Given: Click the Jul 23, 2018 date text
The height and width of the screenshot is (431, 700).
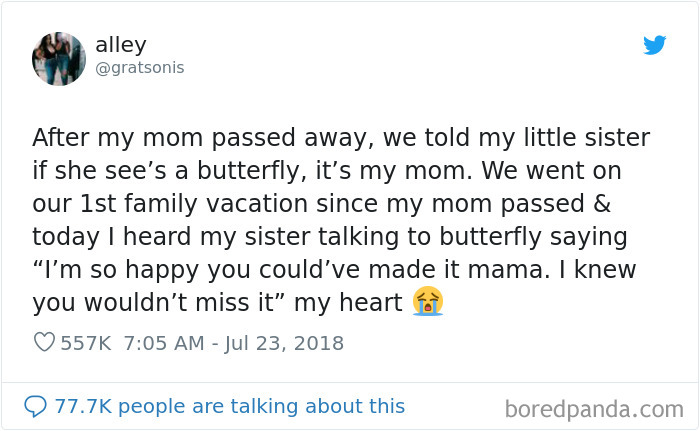Looking at the screenshot, I should coord(284,343).
